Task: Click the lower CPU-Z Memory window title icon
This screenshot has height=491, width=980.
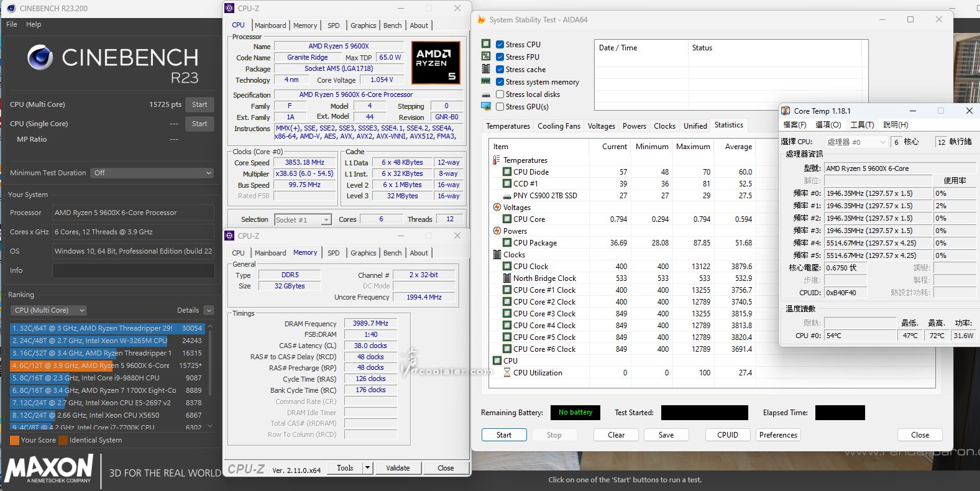Action: tap(230, 236)
